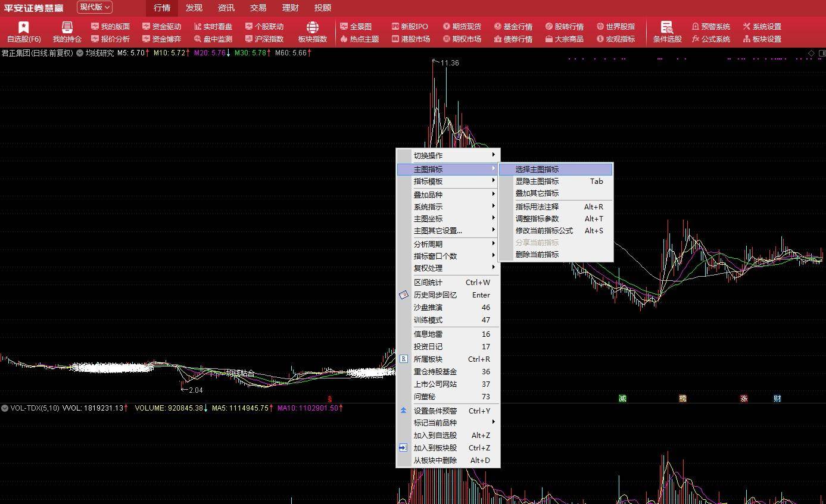The image size is (826, 504).
Task: Open 预警系统 alarm item
Action: [710, 26]
